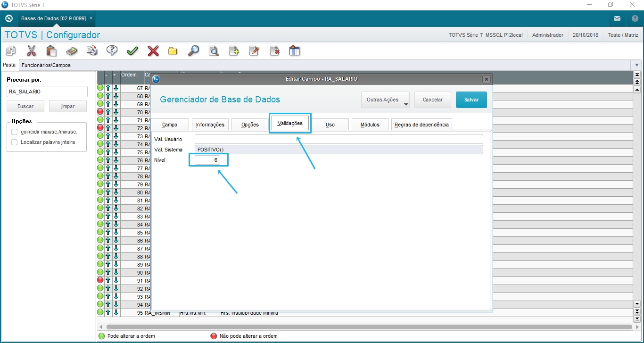644x343 pixels.
Task: Open the Regras de dependência tab
Action: [422, 125]
